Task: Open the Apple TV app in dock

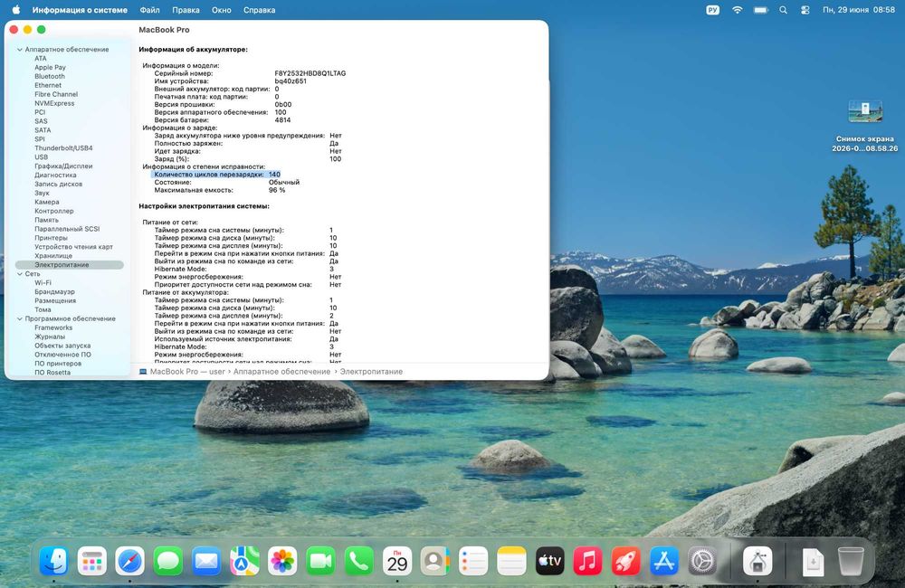Action: click(549, 561)
